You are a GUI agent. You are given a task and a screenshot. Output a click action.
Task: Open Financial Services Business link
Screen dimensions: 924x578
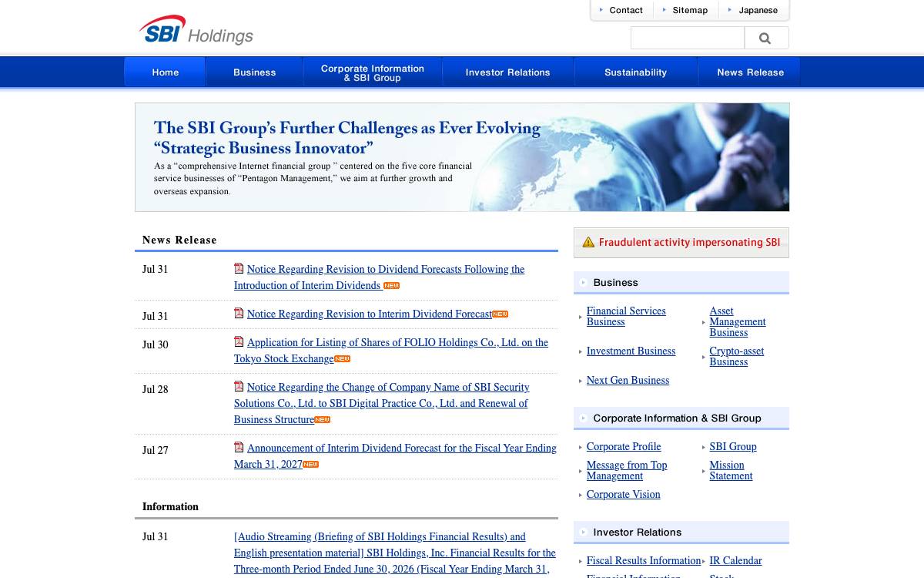[626, 316]
